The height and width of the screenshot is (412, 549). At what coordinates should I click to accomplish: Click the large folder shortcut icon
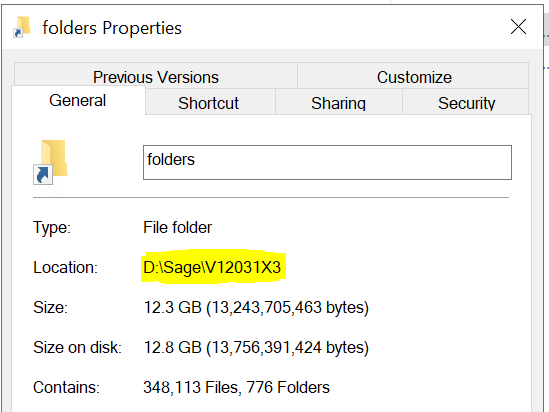coord(50,162)
